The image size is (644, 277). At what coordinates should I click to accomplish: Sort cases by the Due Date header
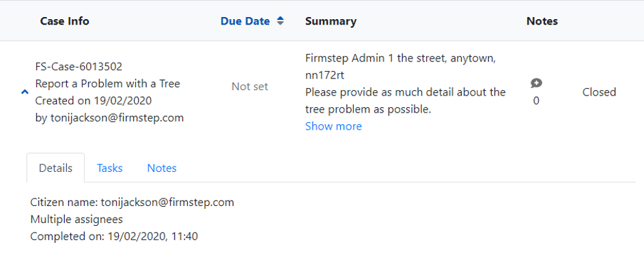[245, 21]
